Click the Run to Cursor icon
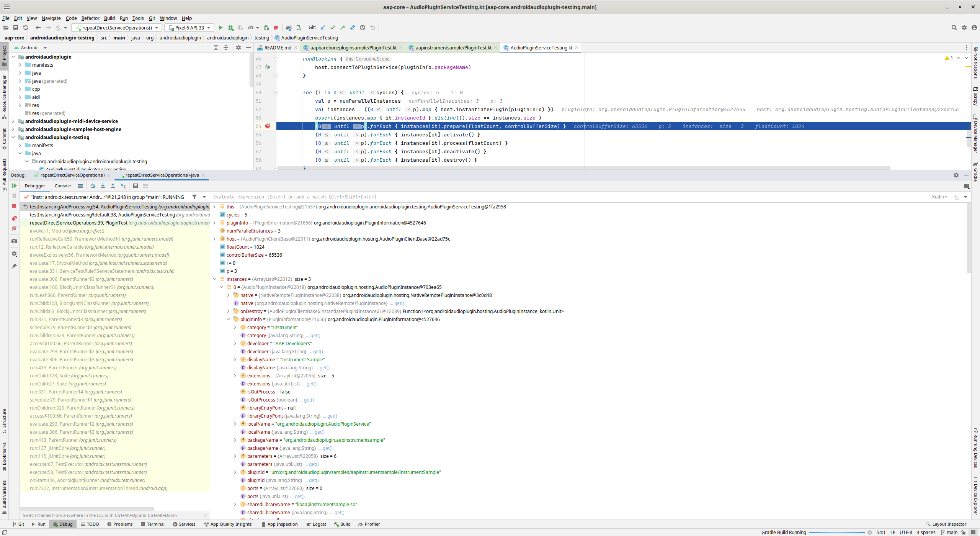Viewport: 980px width, 536px height. (x=123, y=186)
